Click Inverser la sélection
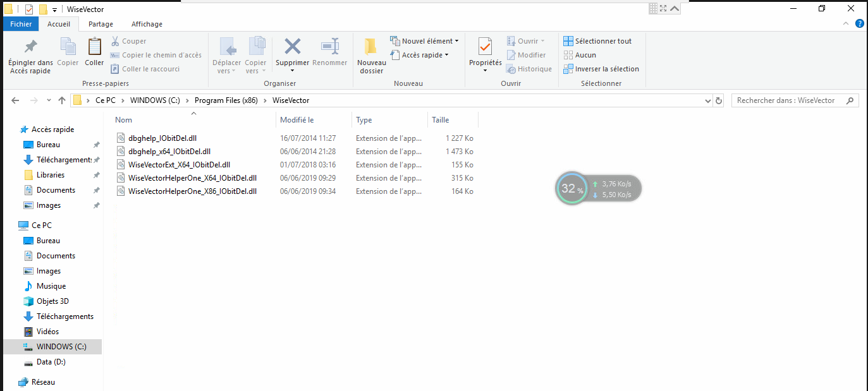Image resolution: width=868 pixels, height=391 pixels. (601, 69)
